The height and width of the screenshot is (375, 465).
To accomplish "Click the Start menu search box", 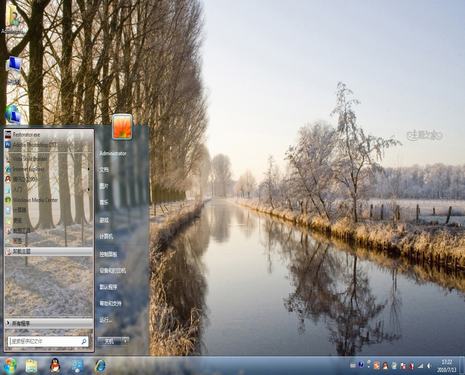I will coord(48,341).
